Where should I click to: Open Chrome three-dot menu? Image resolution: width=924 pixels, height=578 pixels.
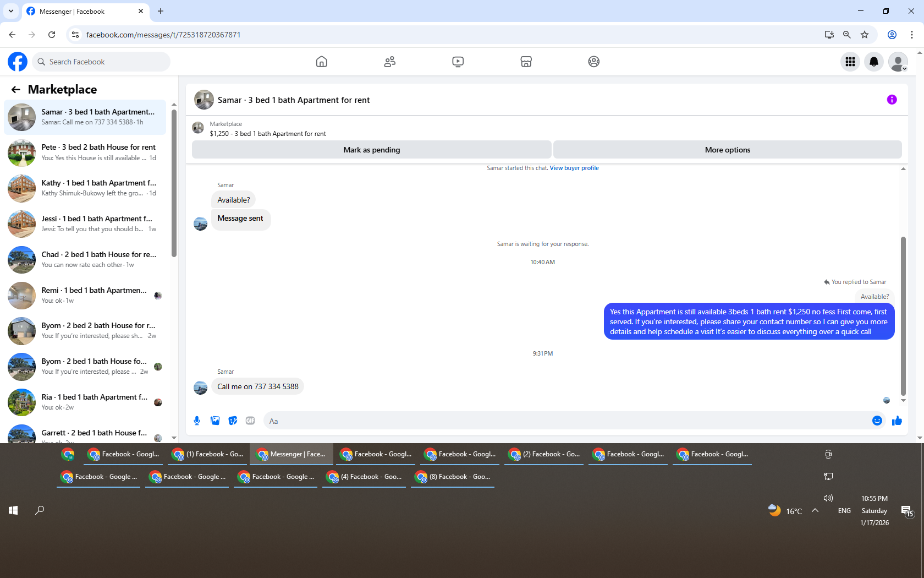tap(912, 35)
